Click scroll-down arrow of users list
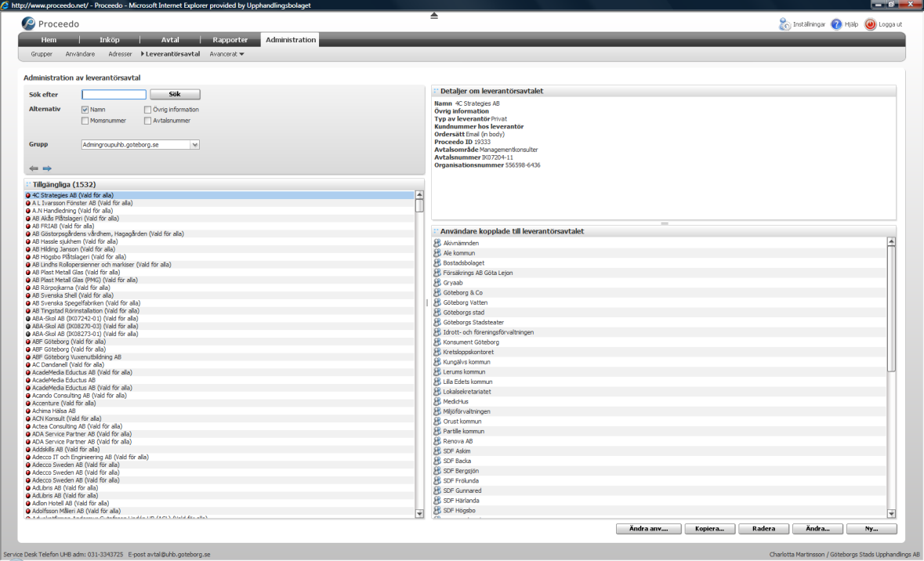This screenshot has height=561, width=924. 891,514
